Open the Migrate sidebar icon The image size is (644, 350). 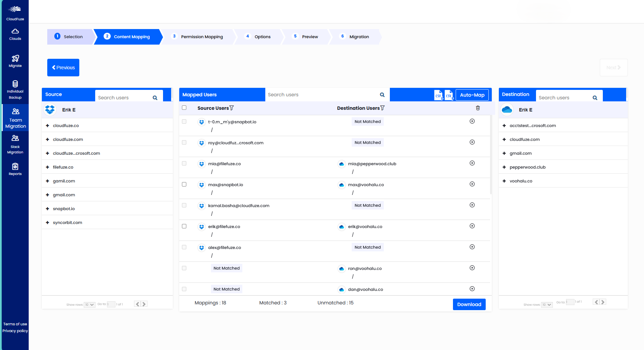coord(15,61)
